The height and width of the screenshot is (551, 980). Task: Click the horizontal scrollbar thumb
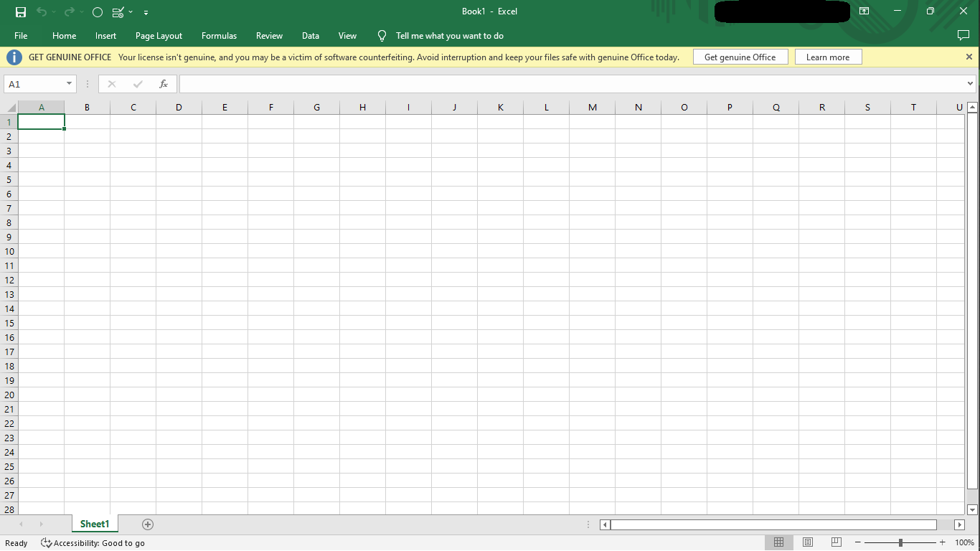pyautogui.click(x=773, y=524)
